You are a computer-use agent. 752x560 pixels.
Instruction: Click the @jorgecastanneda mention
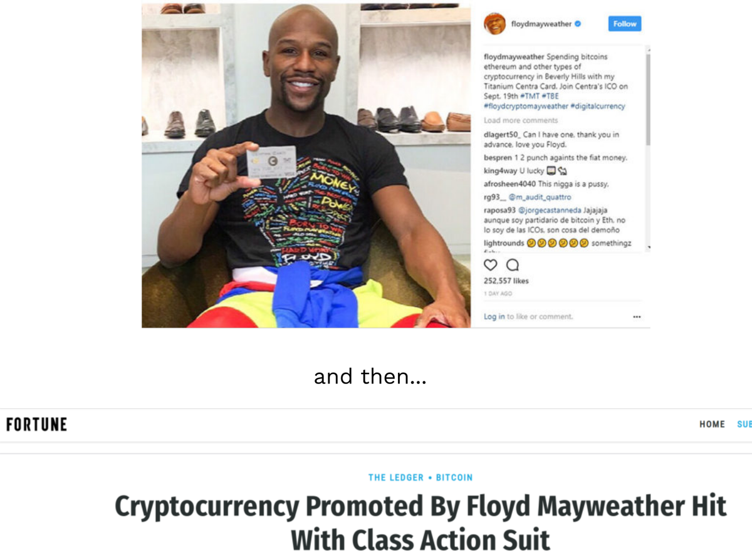(x=549, y=211)
